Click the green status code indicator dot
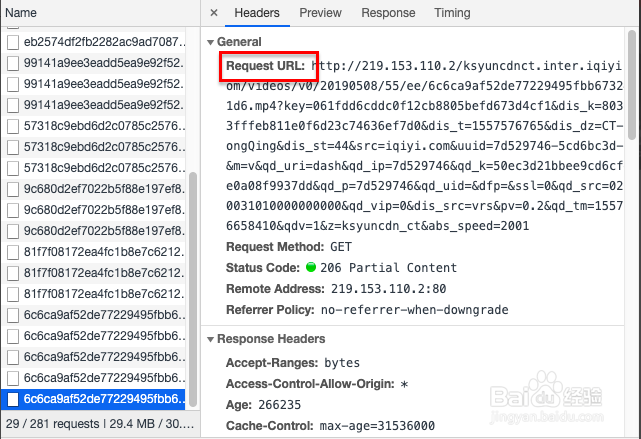Viewport: 641px width, 439px height. pos(311,267)
